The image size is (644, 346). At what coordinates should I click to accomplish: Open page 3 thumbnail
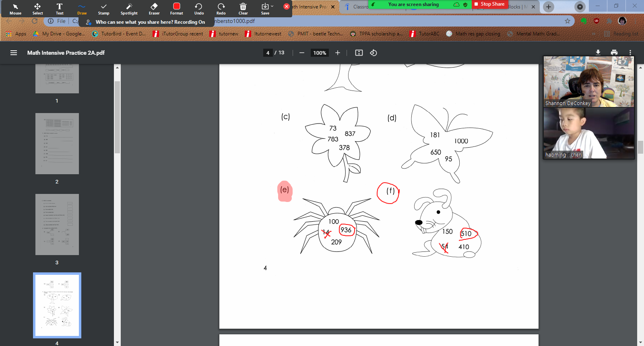[57, 224]
